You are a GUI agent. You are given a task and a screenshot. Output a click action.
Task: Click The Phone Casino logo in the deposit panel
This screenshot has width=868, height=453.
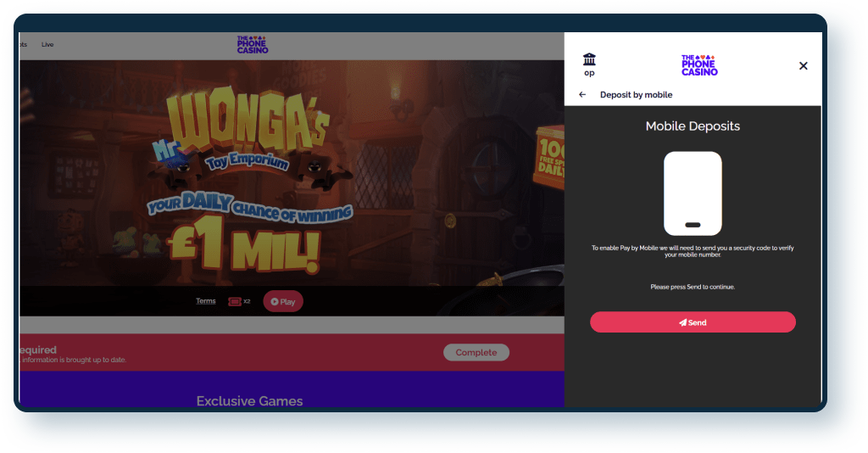point(699,65)
